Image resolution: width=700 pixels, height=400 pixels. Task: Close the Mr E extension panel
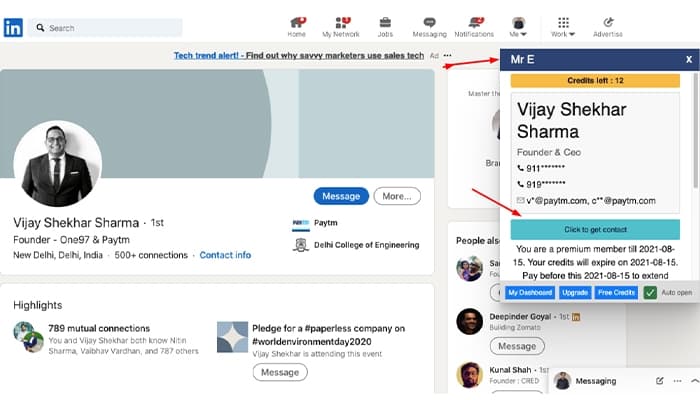click(x=689, y=59)
